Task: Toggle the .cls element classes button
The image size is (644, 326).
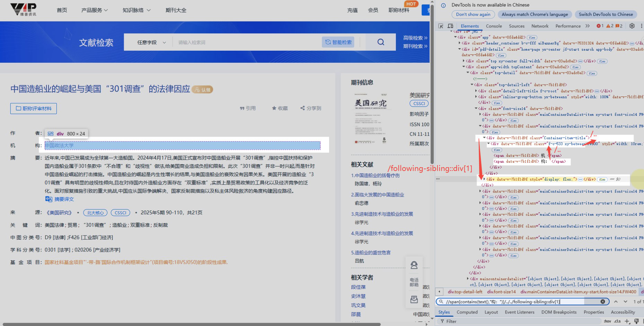Action: point(617,321)
